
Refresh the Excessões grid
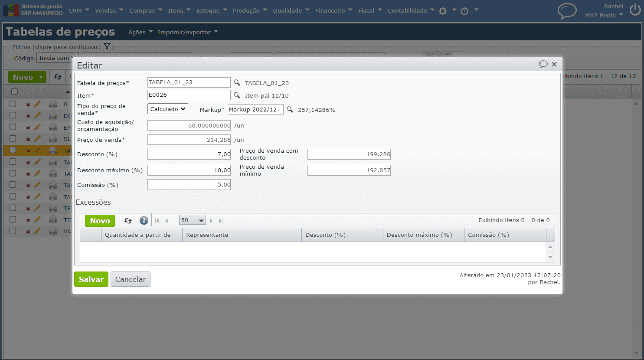[128, 220]
